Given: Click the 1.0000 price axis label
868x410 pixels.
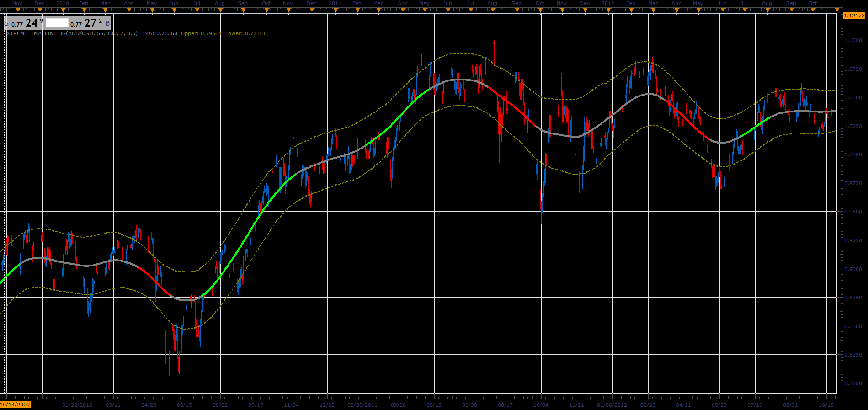Looking at the screenshot, I should [853, 154].
